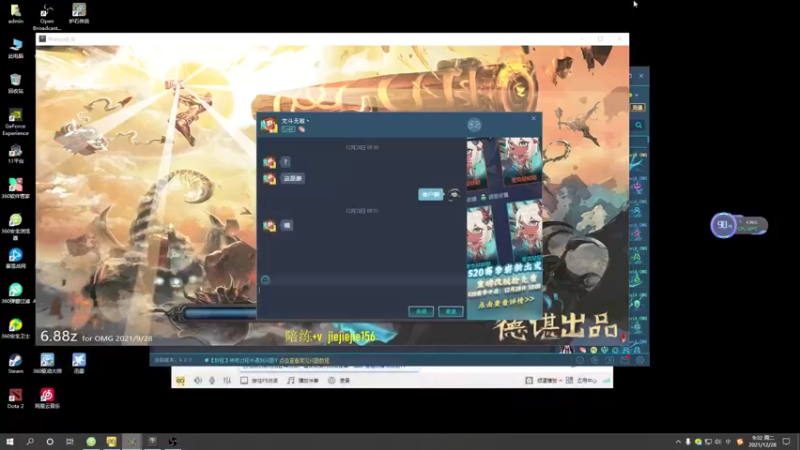Open the admin folder on desktop
Screen dimensions: 800x450
click(15, 14)
